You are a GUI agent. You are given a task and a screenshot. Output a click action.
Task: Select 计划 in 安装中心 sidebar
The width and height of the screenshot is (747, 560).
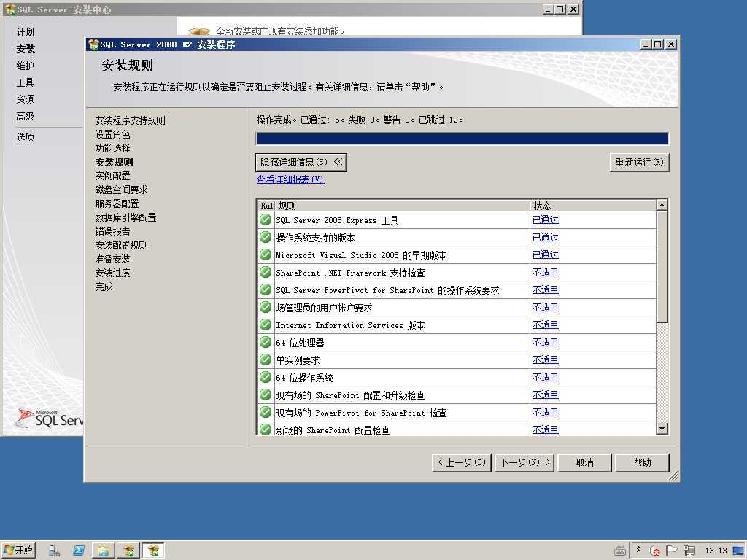point(26,32)
